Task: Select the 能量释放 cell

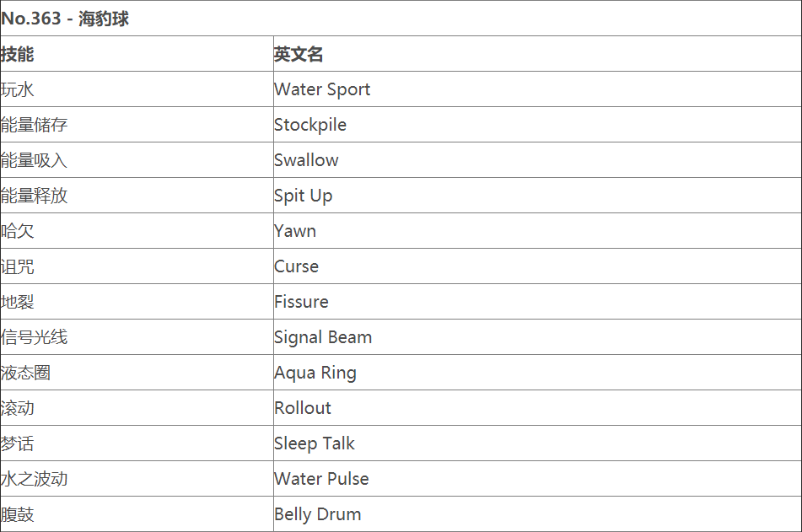Action: coord(35,196)
